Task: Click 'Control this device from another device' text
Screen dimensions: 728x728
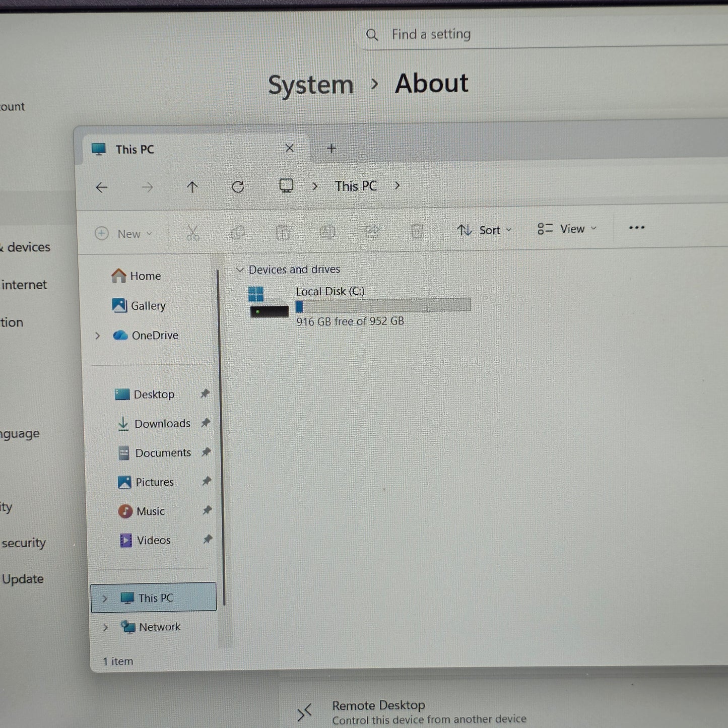Action: tap(429, 719)
